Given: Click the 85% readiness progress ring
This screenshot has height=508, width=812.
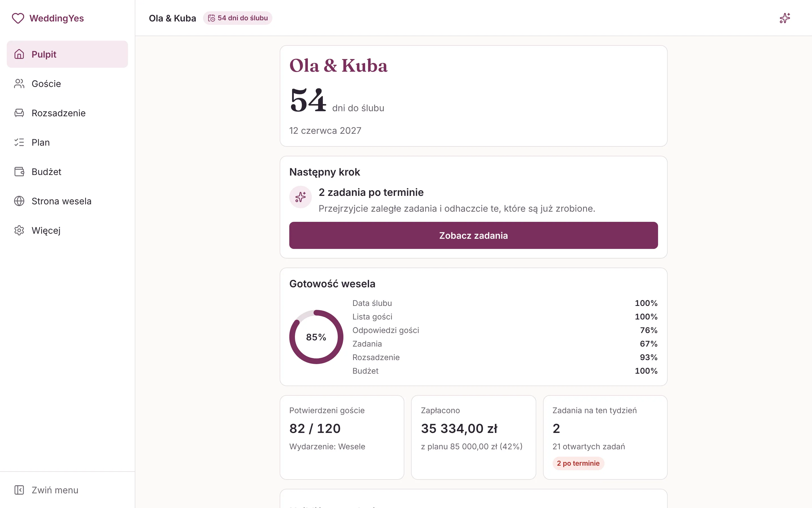Looking at the screenshot, I should point(316,337).
